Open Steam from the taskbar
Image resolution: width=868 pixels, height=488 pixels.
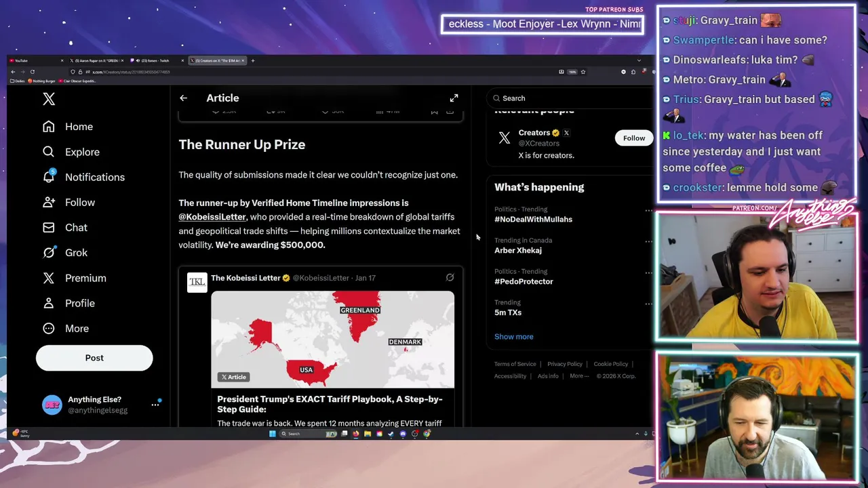[391, 434]
